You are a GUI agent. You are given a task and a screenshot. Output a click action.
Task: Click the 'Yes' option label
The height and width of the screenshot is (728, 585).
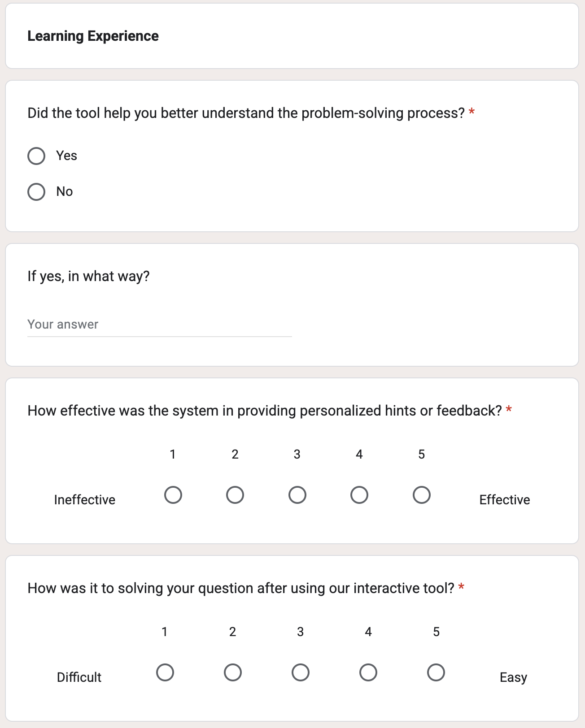click(x=66, y=156)
